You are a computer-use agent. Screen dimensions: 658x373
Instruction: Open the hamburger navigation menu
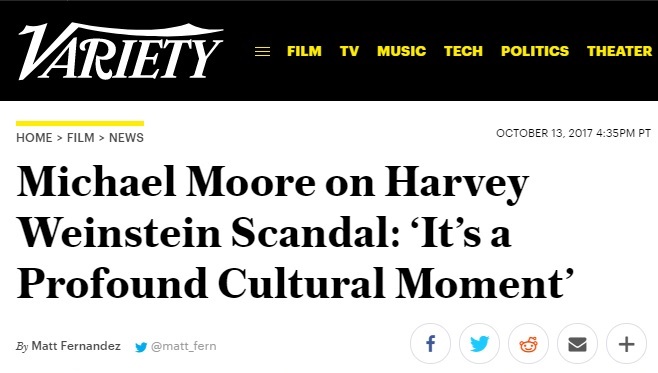click(262, 51)
